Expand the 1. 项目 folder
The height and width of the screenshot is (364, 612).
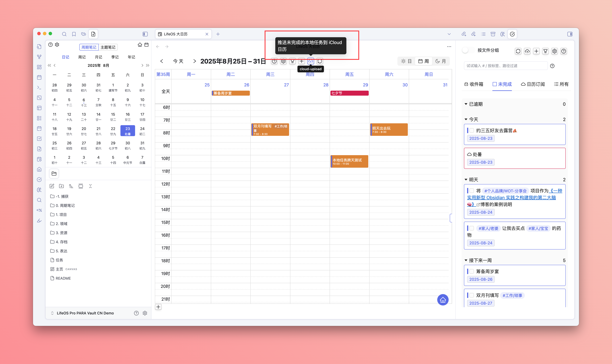[x=61, y=215]
